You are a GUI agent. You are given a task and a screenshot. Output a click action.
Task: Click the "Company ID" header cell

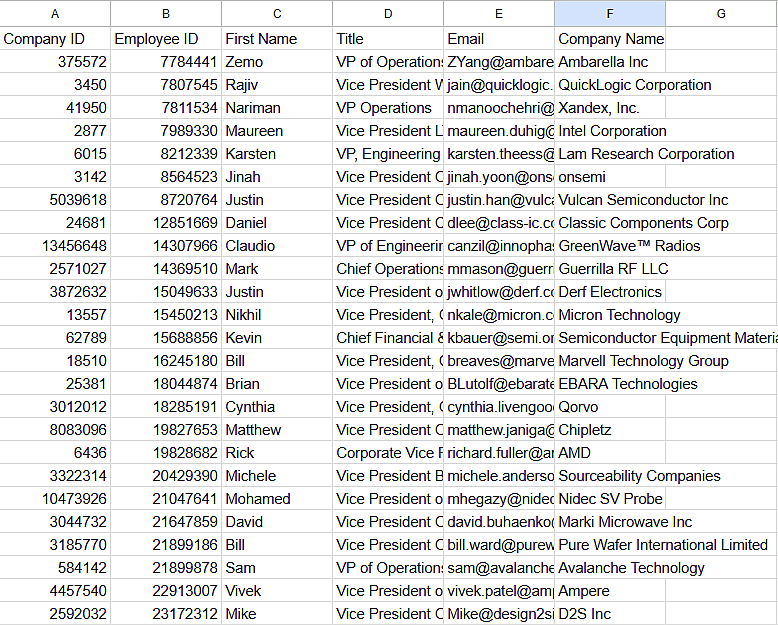pyautogui.click(x=55, y=39)
